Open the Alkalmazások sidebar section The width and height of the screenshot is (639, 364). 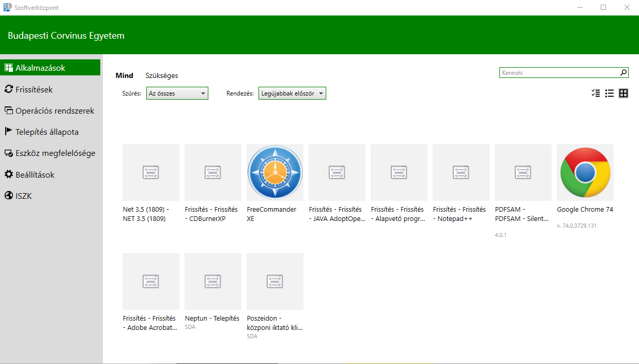click(x=51, y=68)
